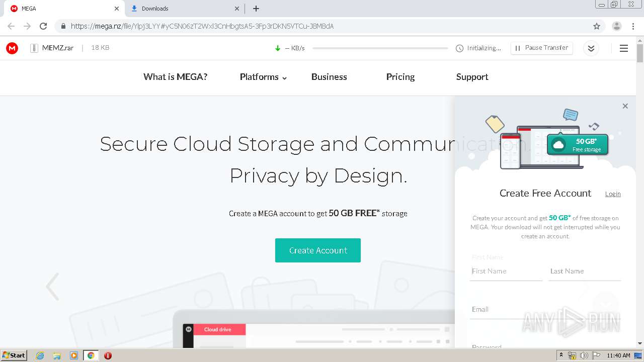Pause Transfer button

coord(542,48)
